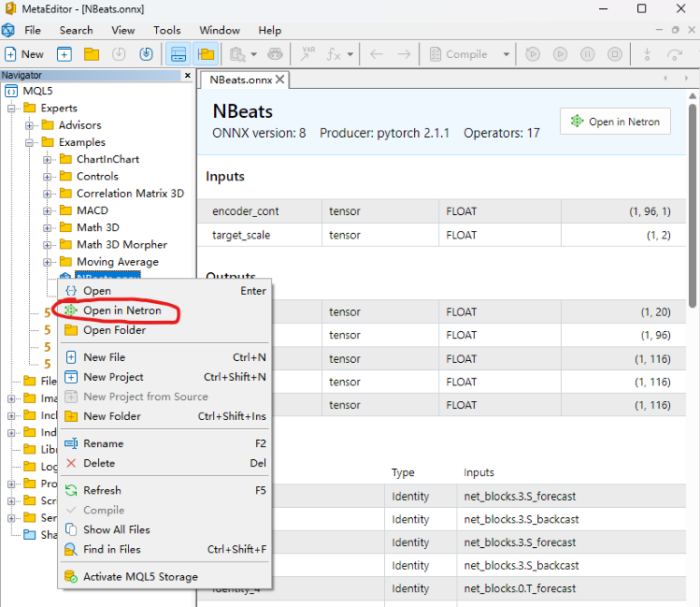Click the VAR insert variable icon
The image size is (700, 607).
(x=307, y=54)
